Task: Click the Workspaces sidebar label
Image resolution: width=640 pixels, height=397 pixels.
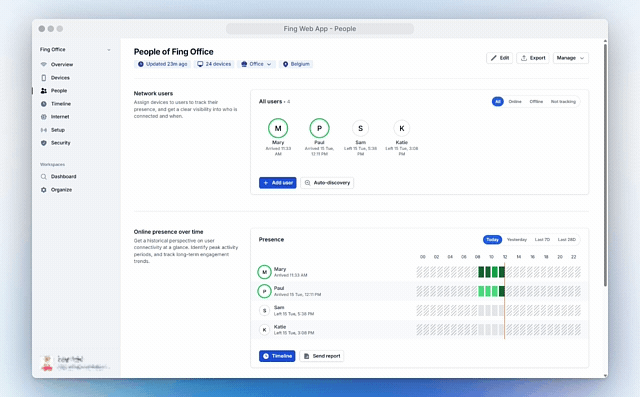Action: click(x=52, y=164)
